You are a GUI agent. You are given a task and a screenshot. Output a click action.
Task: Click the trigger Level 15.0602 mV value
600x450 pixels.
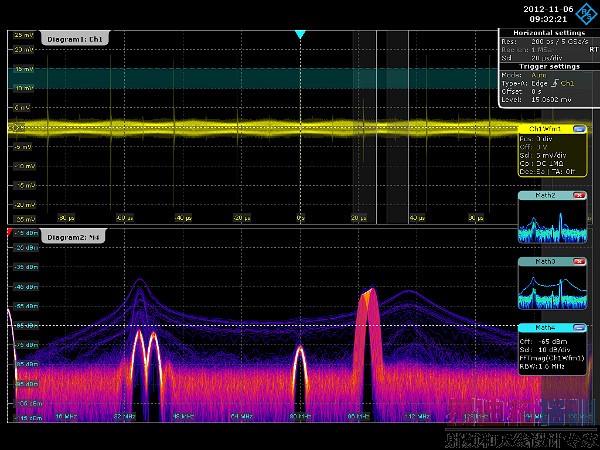(551, 99)
